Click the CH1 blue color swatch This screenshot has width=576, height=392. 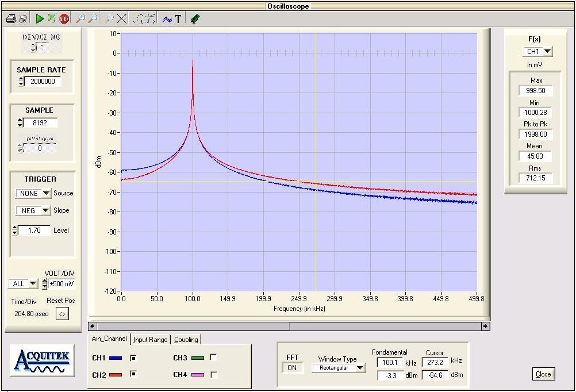click(116, 358)
